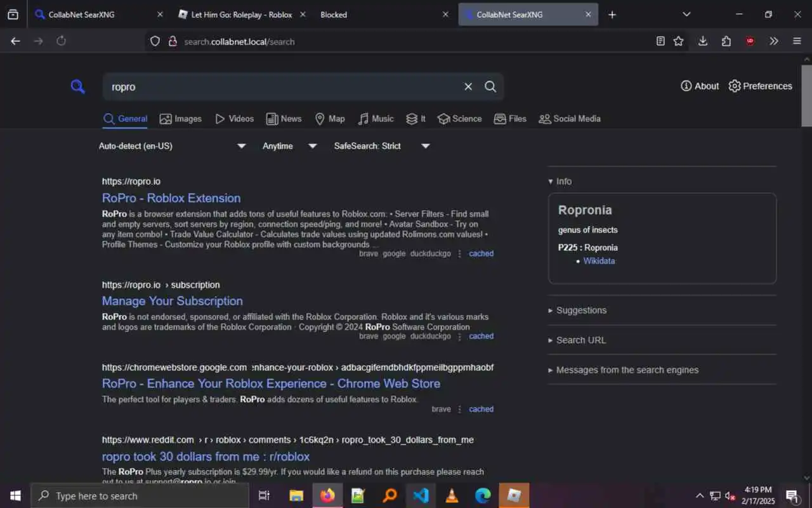Reload the page with refresh icon
The width and height of the screenshot is (812, 508).
[x=62, y=41]
